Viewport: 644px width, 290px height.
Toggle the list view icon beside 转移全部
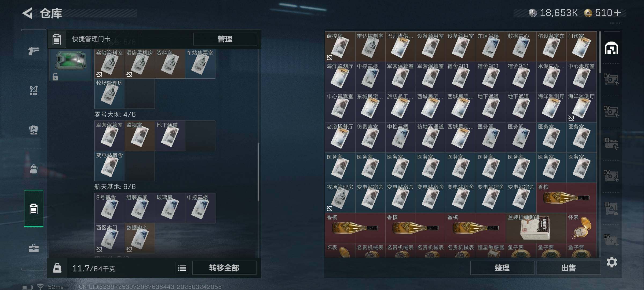[182, 268]
